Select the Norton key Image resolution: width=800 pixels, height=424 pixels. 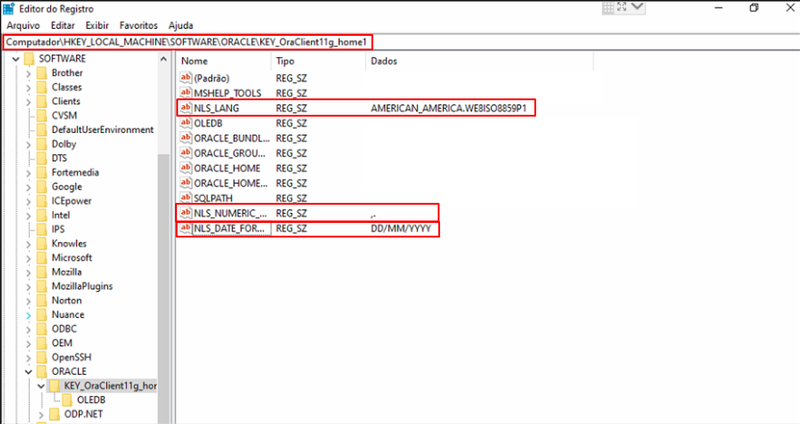point(66,301)
